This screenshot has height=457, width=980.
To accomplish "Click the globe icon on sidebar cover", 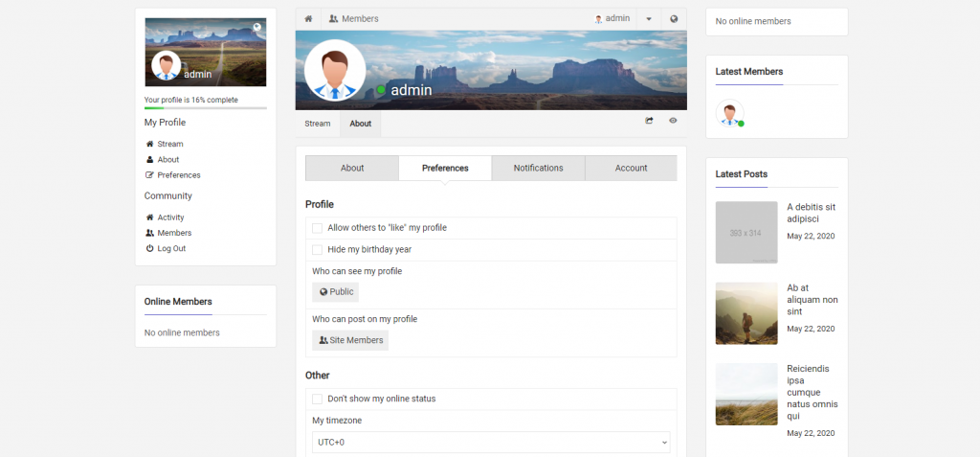I will (257, 27).
